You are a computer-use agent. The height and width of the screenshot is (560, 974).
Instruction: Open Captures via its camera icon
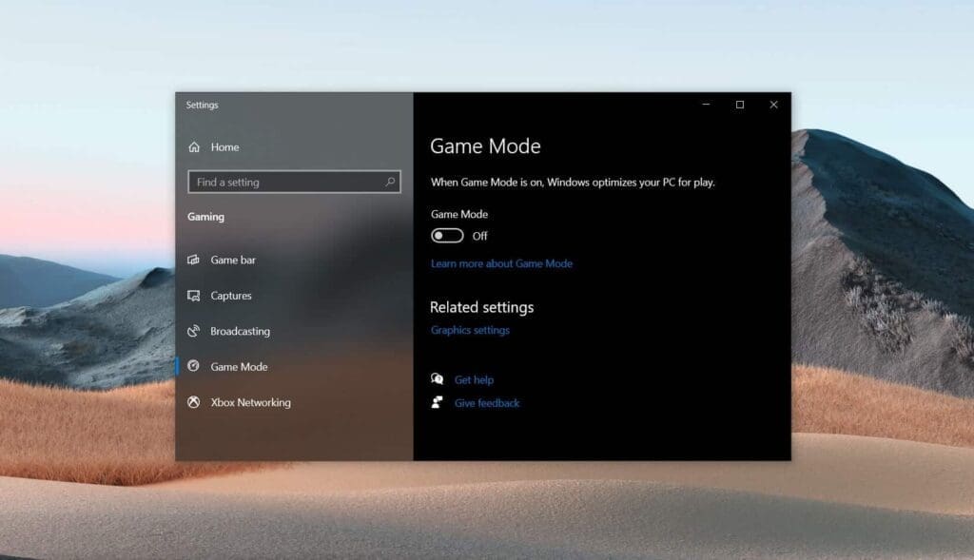[195, 296]
